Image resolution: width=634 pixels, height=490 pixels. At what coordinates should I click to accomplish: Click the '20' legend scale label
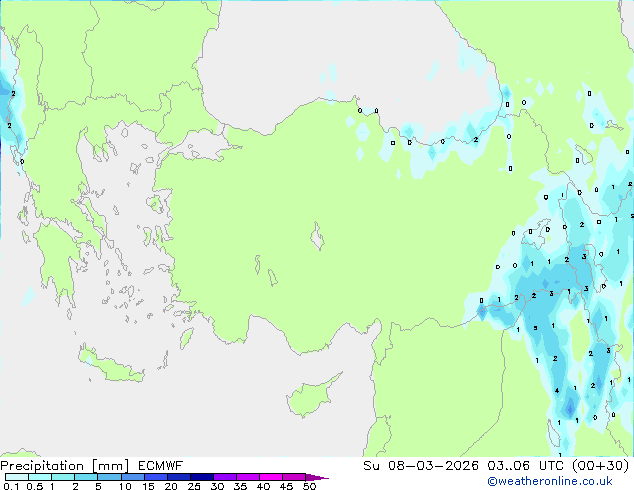point(171,486)
